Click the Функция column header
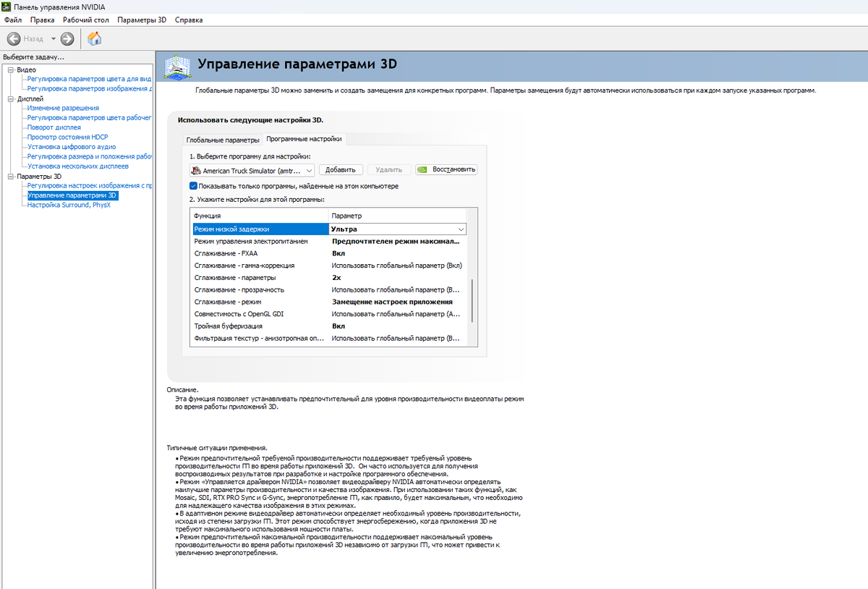 260,216
